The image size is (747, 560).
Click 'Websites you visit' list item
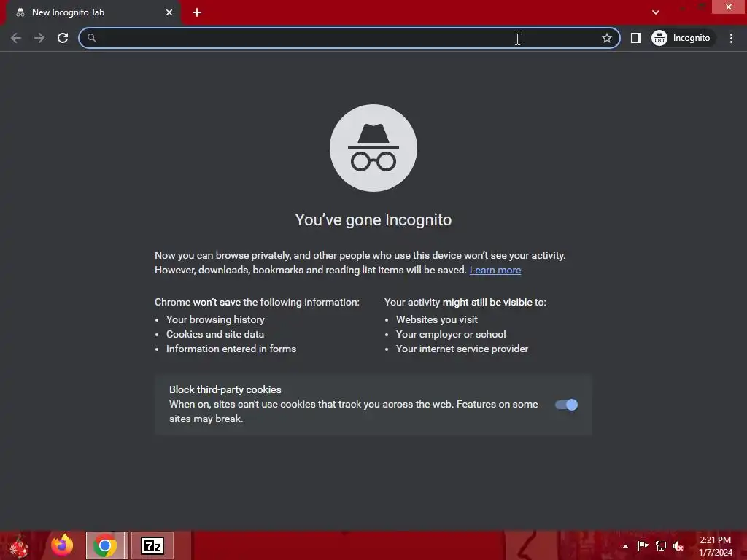point(437,319)
